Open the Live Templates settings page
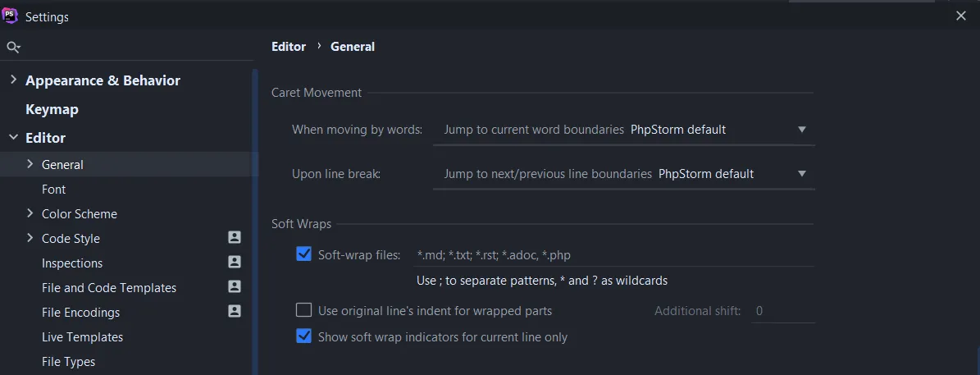The width and height of the screenshot is (980, 375). (82, 337)
